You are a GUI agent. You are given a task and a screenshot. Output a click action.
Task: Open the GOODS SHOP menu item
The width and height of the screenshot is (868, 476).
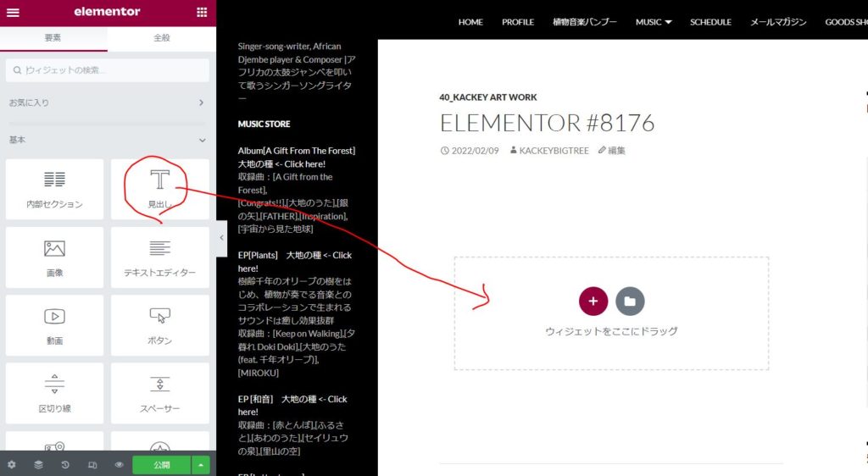[x=847, y=22]
